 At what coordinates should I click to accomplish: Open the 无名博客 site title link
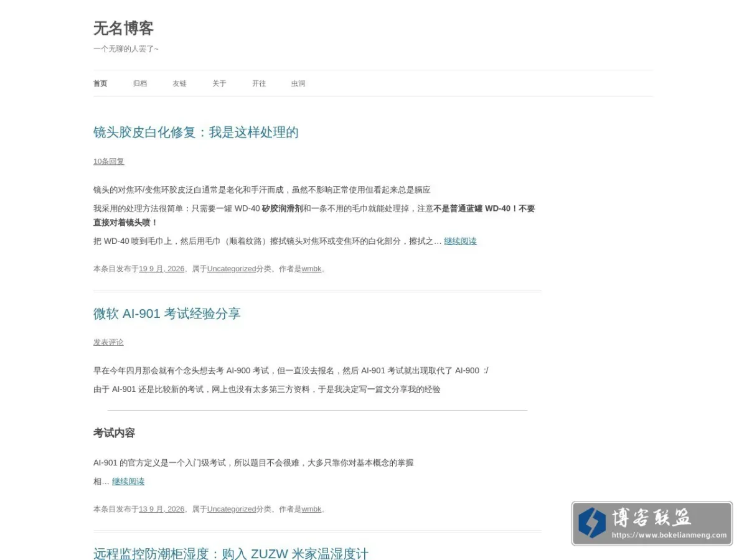123,28
